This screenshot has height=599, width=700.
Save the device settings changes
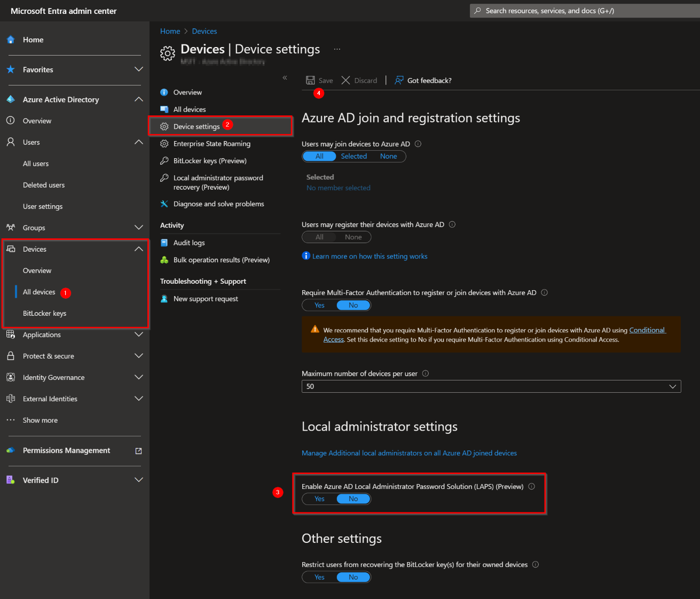pos(319,80)
